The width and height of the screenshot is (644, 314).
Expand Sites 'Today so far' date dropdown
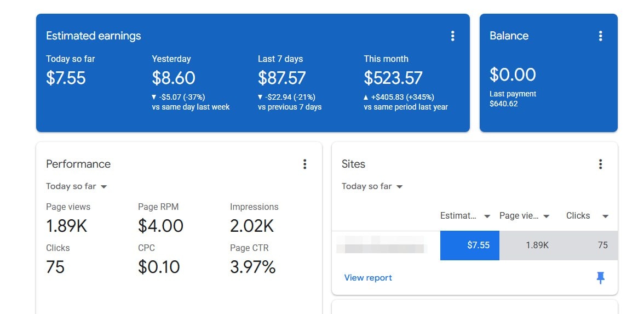point(372,186)
